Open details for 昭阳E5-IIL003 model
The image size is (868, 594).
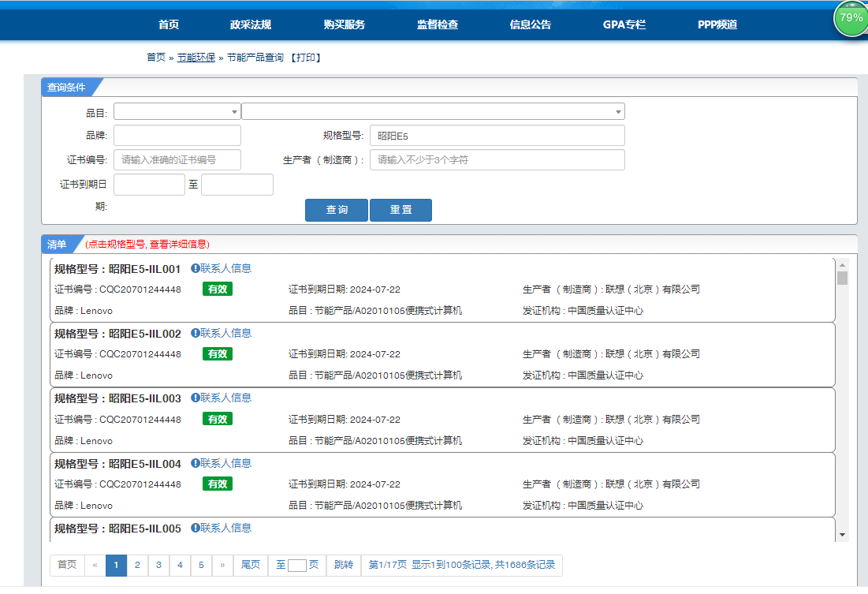(144, 398)
